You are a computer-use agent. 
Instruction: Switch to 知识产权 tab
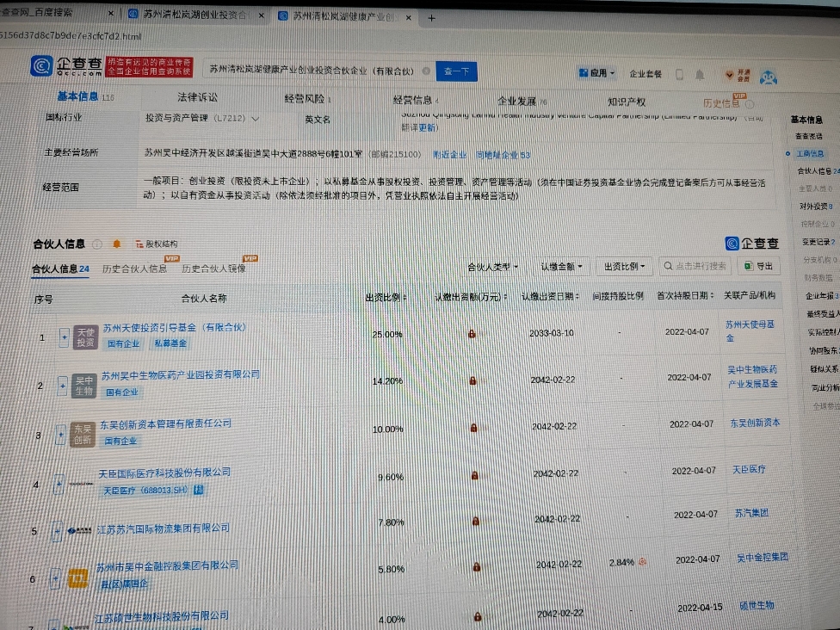click(x=627, y=102)
